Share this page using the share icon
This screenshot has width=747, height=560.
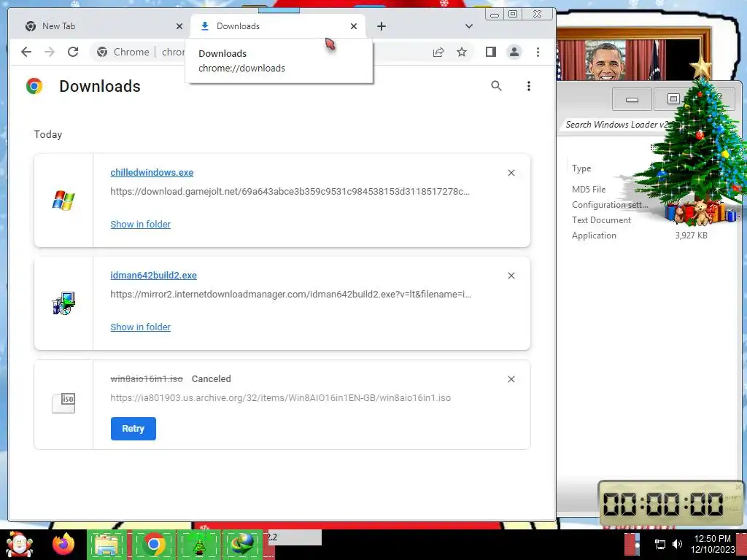pos(438,52)
